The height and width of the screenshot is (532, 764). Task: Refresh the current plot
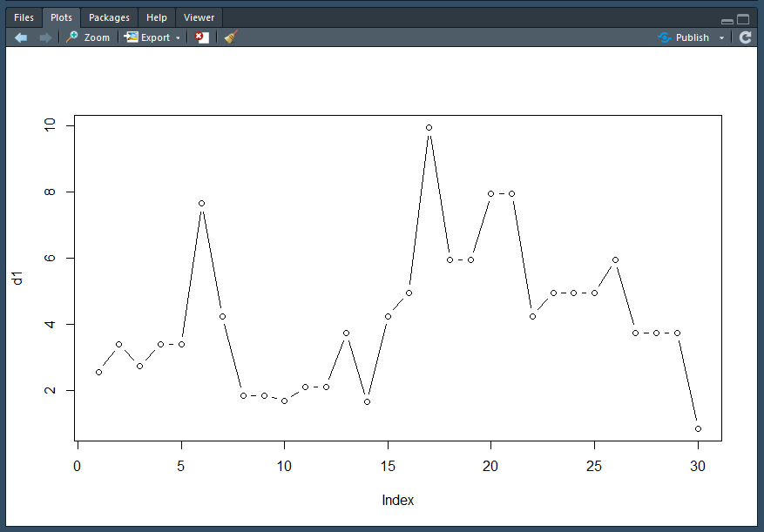(x=745, y=37)
